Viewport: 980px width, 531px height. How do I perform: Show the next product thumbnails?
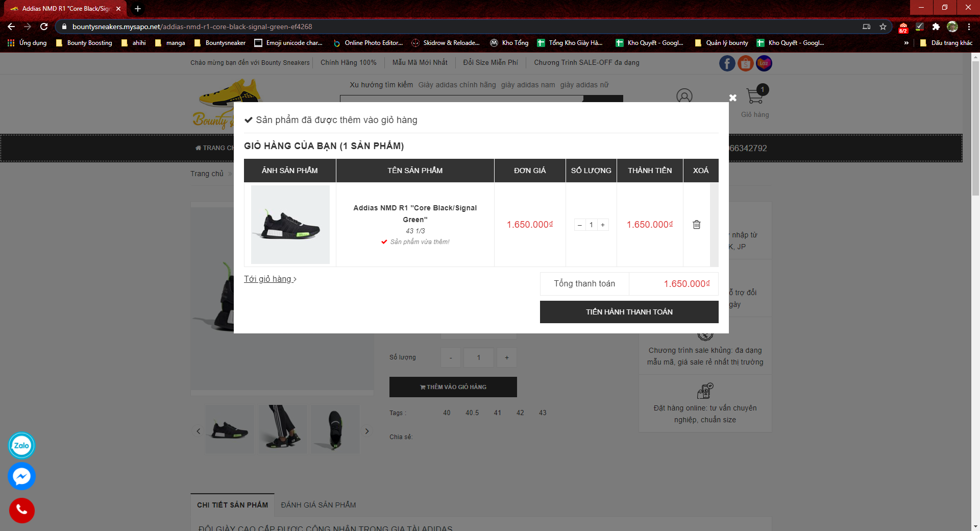click(x=367, y=431)
